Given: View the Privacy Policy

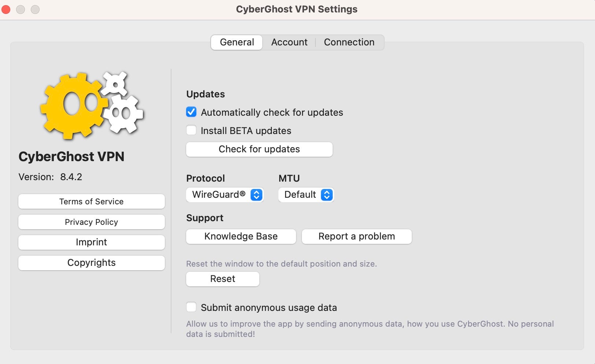Looking at the screenshot, I should [x=91, y=222].
